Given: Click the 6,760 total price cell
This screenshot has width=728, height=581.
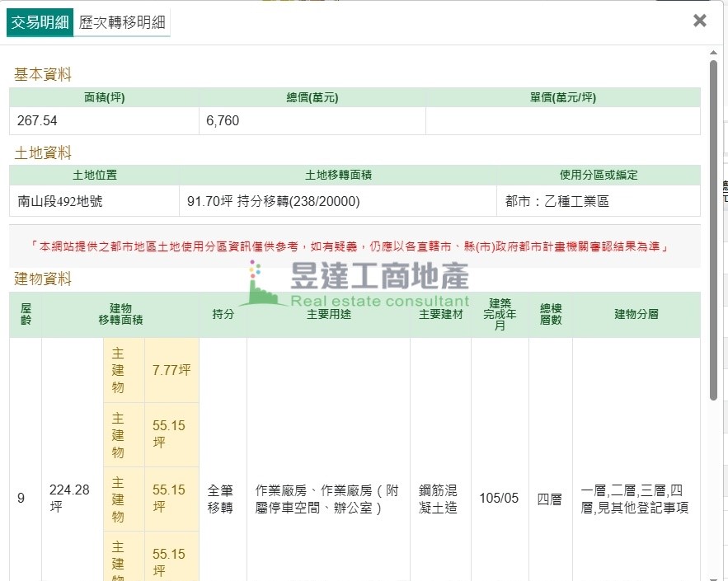Looking at the screenshot, I should tap(312, 121).
